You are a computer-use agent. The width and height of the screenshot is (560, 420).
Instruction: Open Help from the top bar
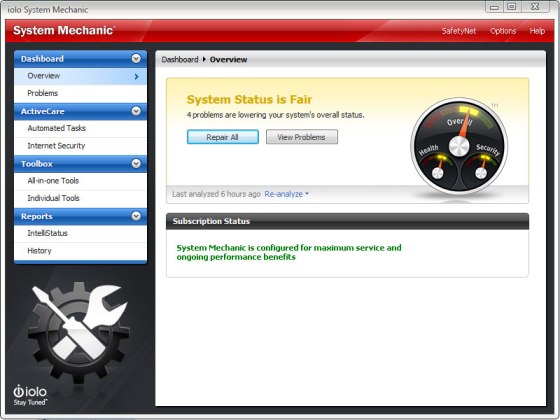537,31
